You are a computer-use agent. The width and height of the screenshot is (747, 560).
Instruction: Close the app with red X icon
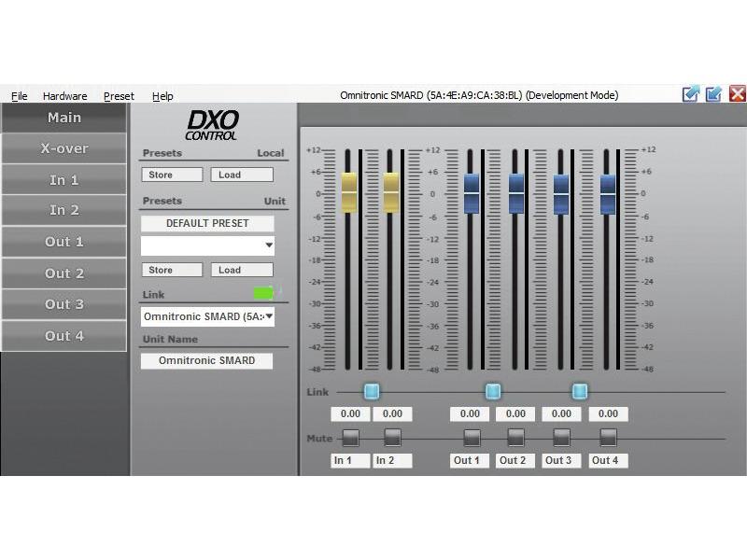tap(738, 93)
